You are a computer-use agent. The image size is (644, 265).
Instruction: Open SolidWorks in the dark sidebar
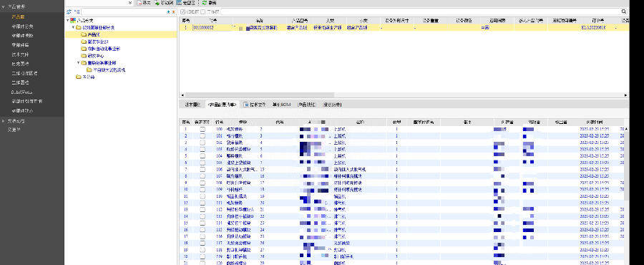21,92
